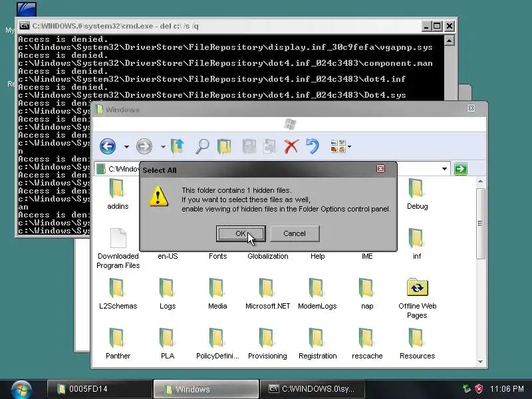The width and height of the screenshot is (532, 399).
Task: Select the Resources folder
Action: (417, 344)
